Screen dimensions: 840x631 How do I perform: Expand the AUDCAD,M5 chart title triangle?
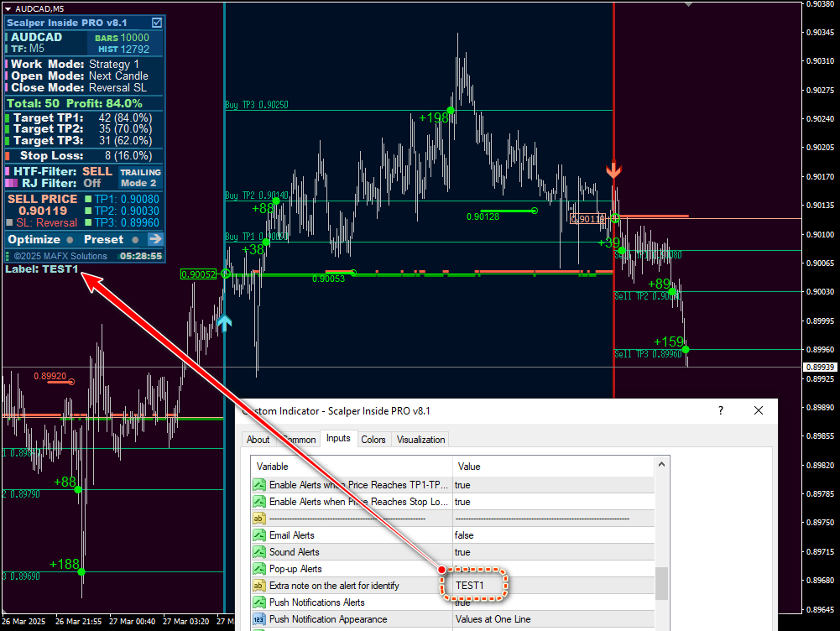(x=8, y=9)
